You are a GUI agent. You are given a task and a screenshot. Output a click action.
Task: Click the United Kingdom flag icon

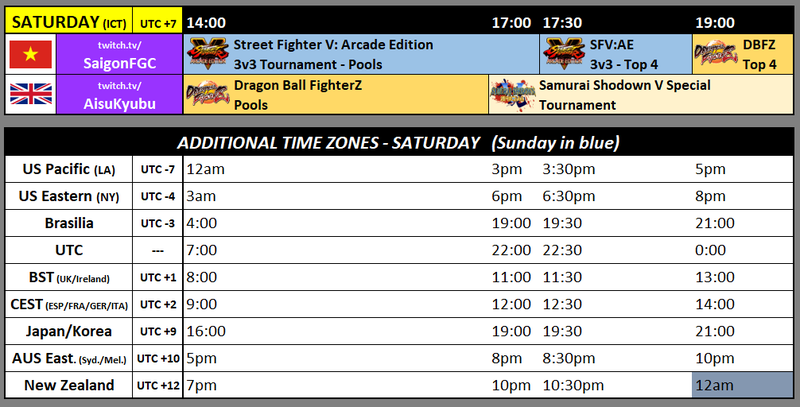pos(31,94)
